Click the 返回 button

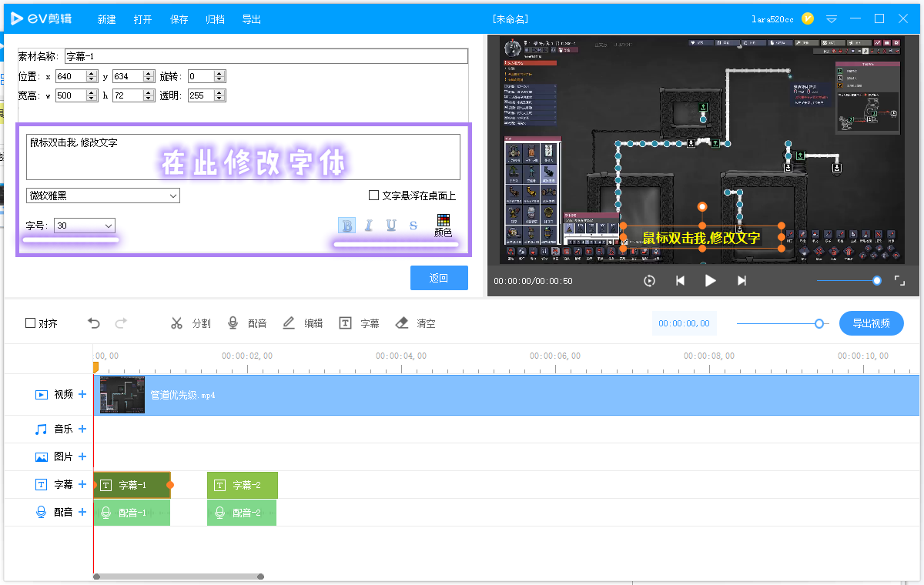[439, 278]
